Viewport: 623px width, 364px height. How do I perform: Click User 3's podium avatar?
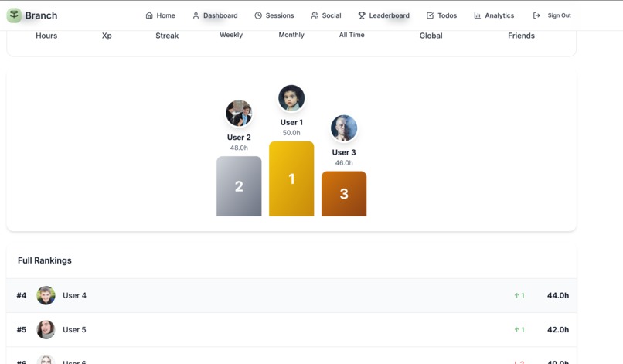344,128
